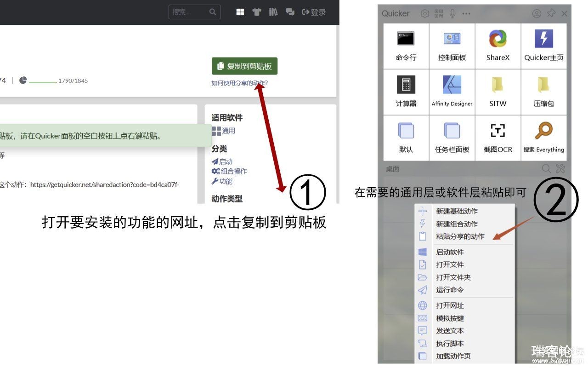Select 运行命令 in the context menu
588x368 pixels.
point(465,290)
